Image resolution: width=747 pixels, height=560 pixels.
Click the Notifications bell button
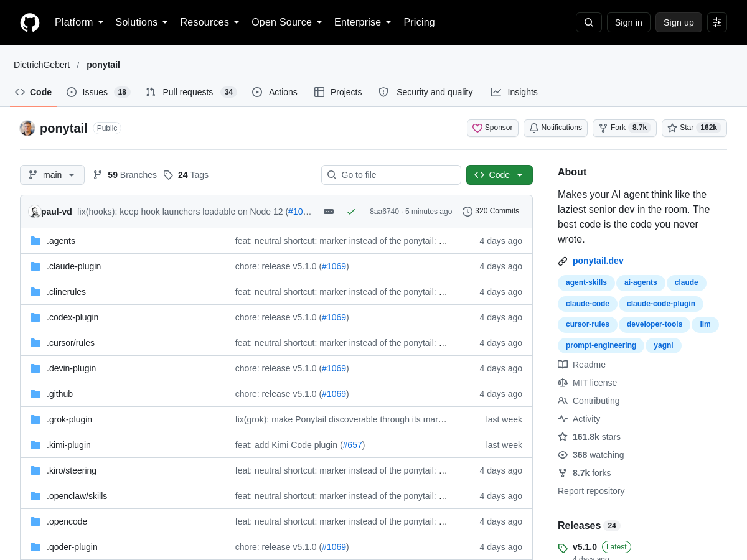555,128
